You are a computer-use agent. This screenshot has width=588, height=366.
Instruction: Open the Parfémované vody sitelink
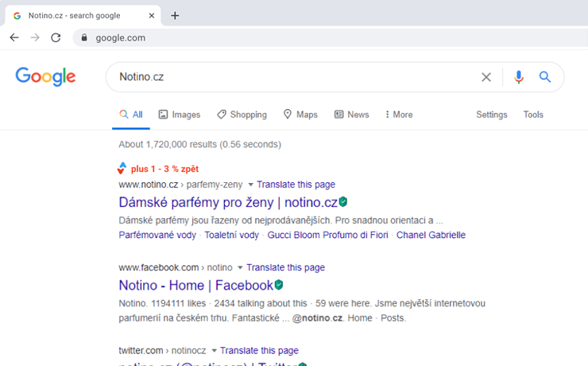157,235
